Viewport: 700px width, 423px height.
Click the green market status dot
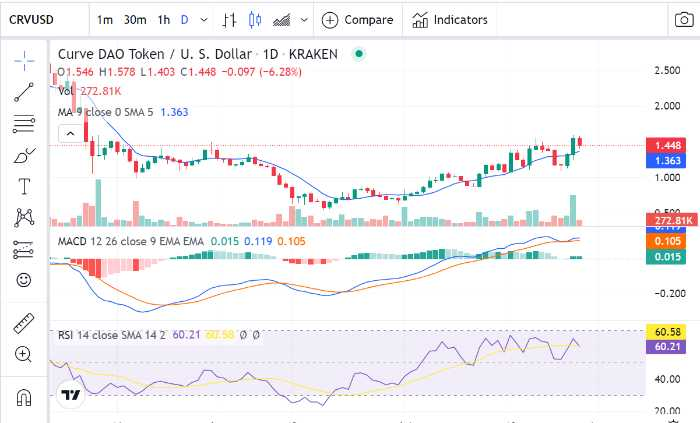click(358, 54)
